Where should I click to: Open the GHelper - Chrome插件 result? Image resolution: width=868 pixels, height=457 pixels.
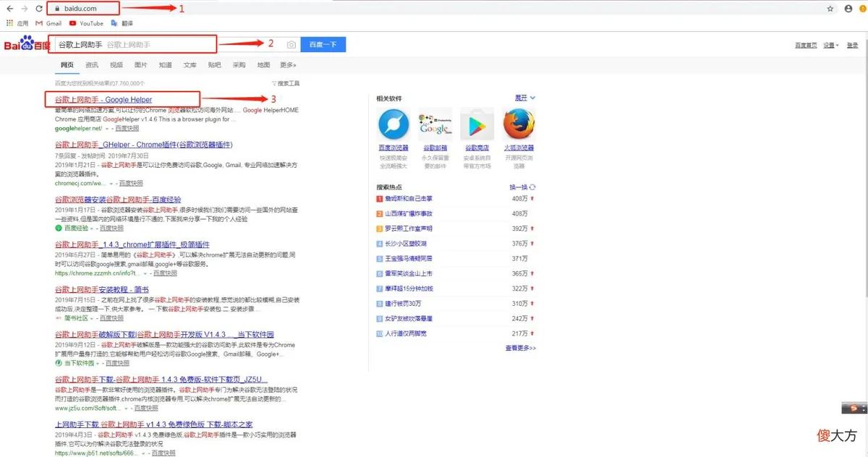coord(143,145)
